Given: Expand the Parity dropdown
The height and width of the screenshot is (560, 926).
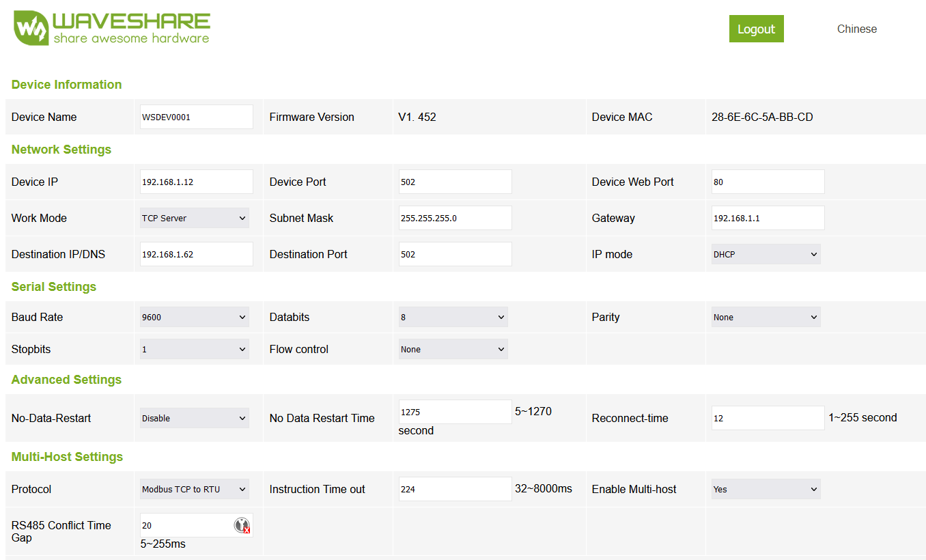Looking at the screenshot, I should [766, 317].
